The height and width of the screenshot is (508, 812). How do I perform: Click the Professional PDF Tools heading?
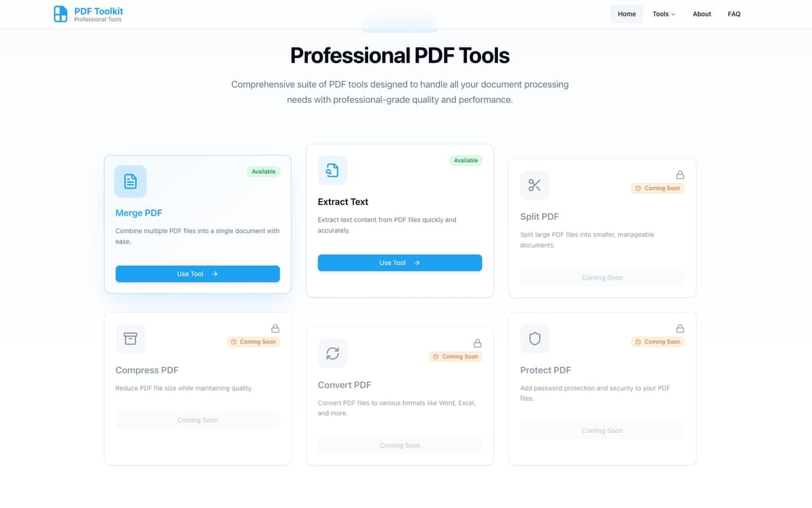[x=400, y=55]
